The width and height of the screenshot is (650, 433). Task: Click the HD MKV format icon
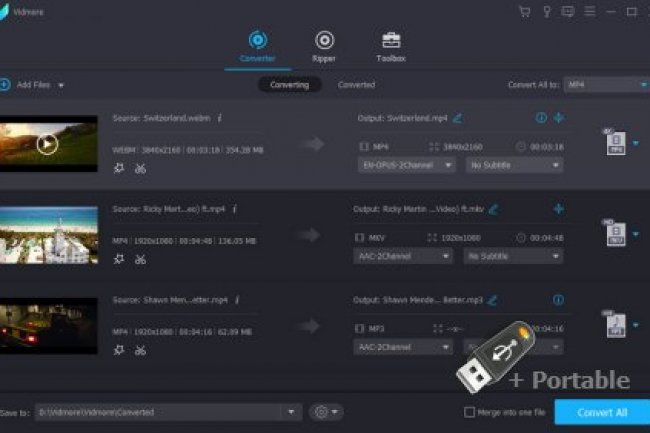[x=615, y=233]
